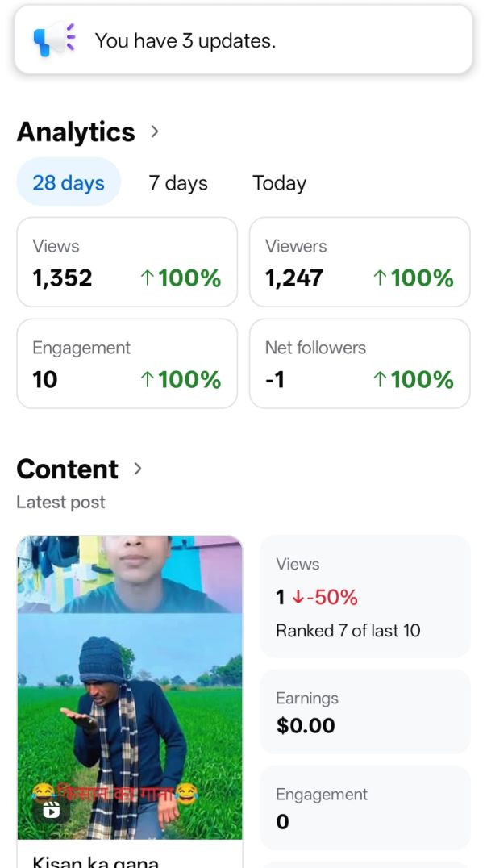This screenshot has width=487, height=868.
Task: Tap the Analytics heading
Action: point(76,131)
